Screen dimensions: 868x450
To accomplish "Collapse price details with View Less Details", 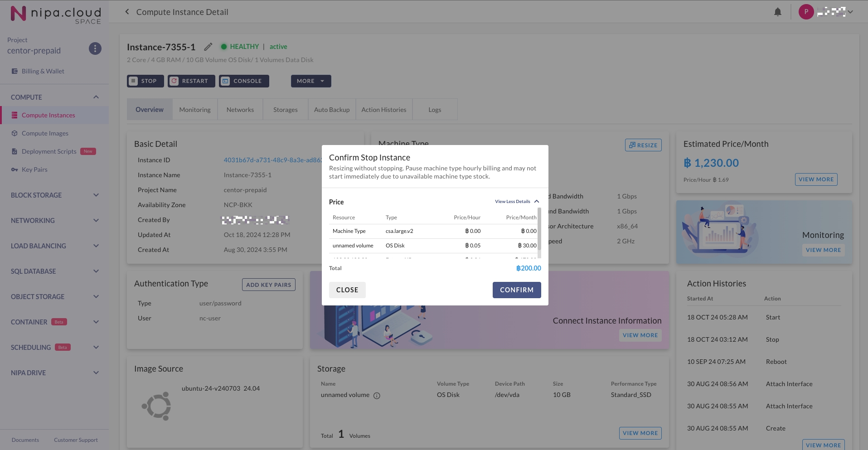I will [x=517, y=202].
